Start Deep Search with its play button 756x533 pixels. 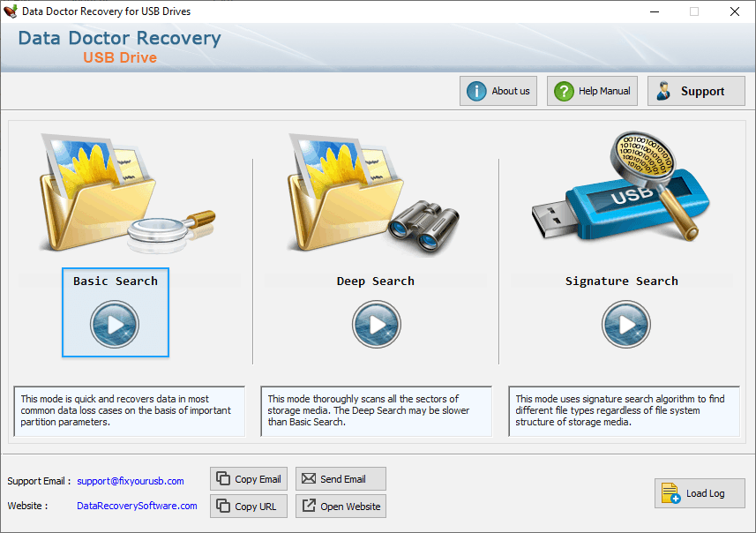pyautogui.click(x=377, y=324)
